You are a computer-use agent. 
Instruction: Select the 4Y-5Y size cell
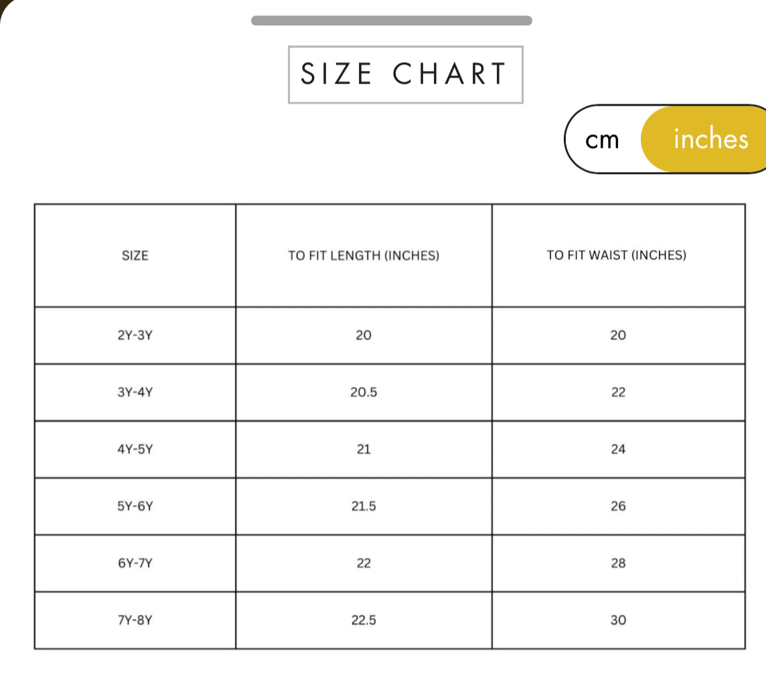[x=135, y=449]
